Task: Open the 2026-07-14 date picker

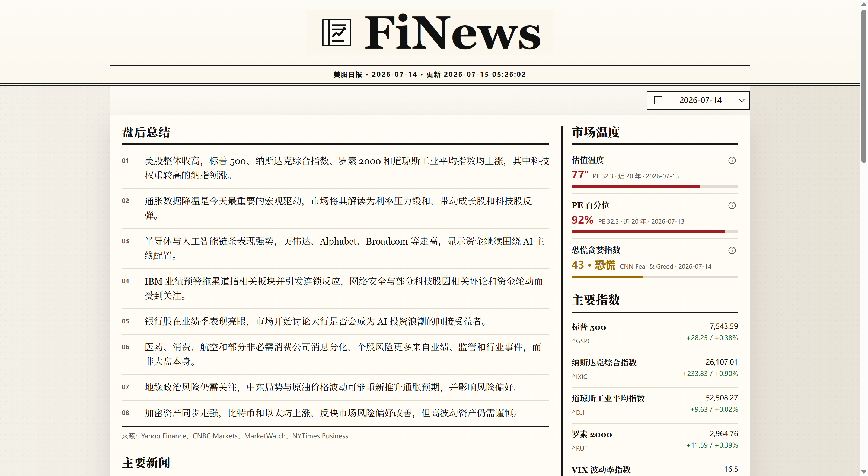Action: click(x=698, y=100)
